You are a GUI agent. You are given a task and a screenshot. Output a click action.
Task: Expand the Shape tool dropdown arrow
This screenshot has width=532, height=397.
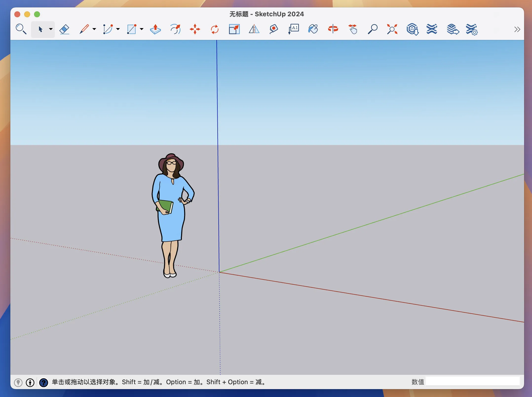coord(142,29)
